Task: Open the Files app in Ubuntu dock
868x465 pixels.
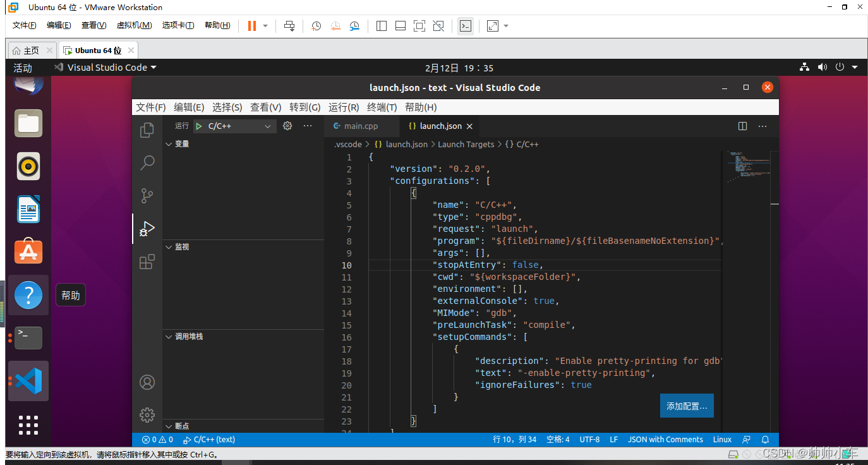Action: pyautogui.click(x=28, y=123)
